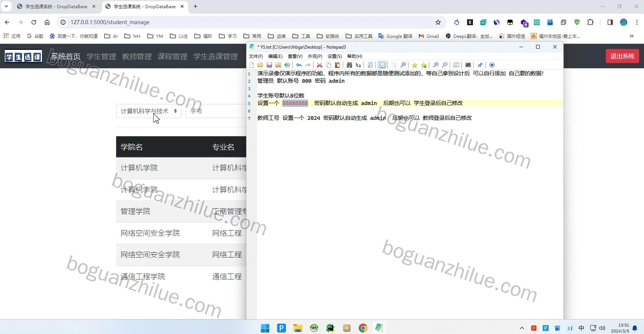Click the New file icon in Notepad3
644x334 pixels.
[x=252, y=65]
